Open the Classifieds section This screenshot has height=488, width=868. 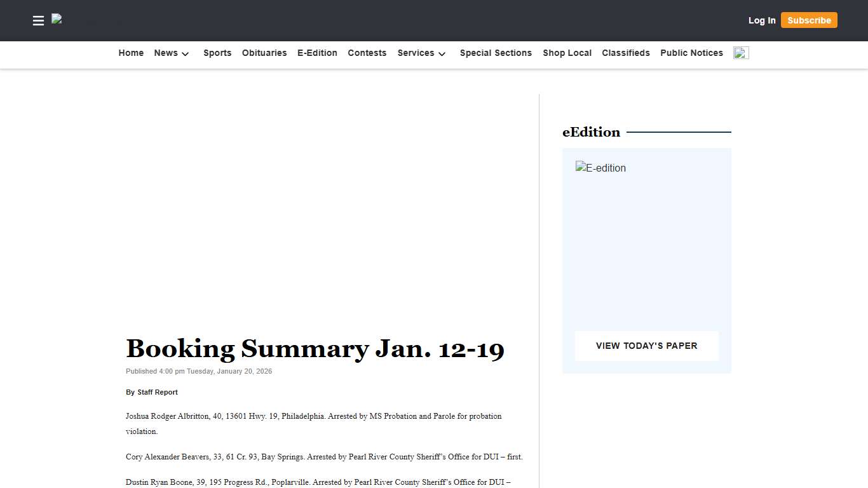point(626,53)
